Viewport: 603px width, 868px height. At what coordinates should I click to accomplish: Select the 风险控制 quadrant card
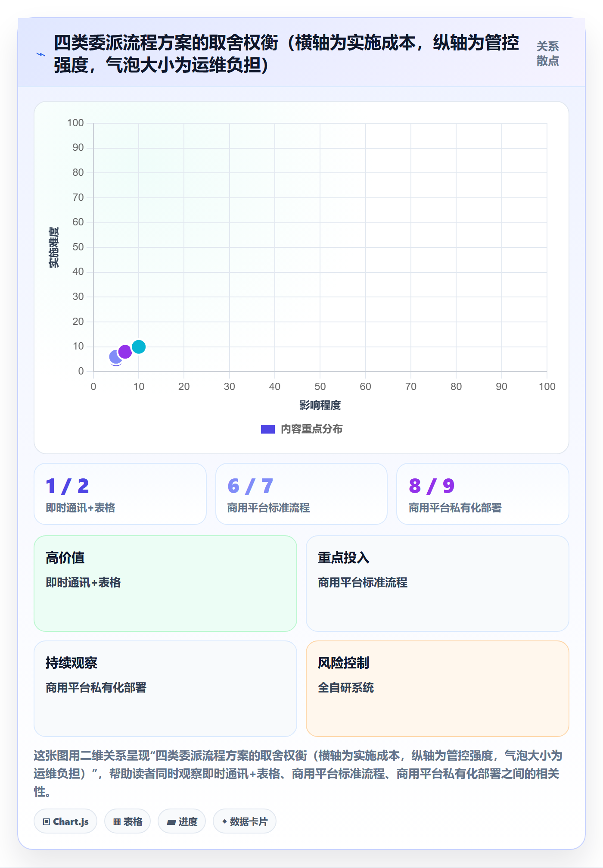tap(438, 689)
